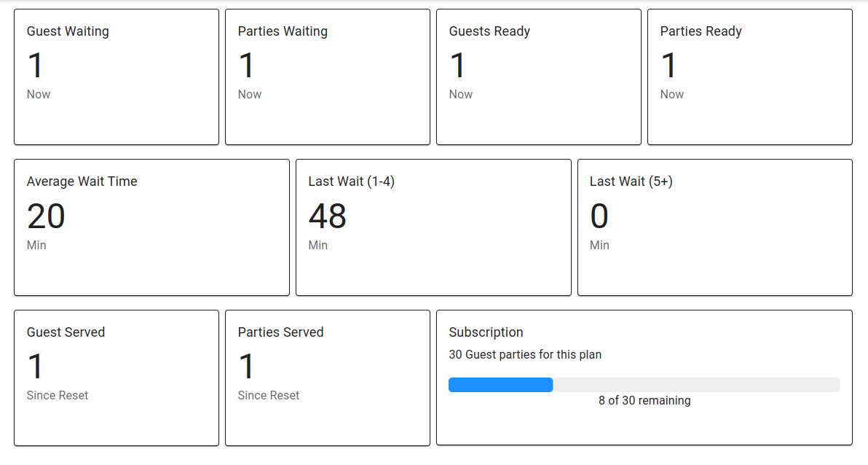Click the 0 value under Last Wait (5+)
868x465 pixels.
pos(599,216)
